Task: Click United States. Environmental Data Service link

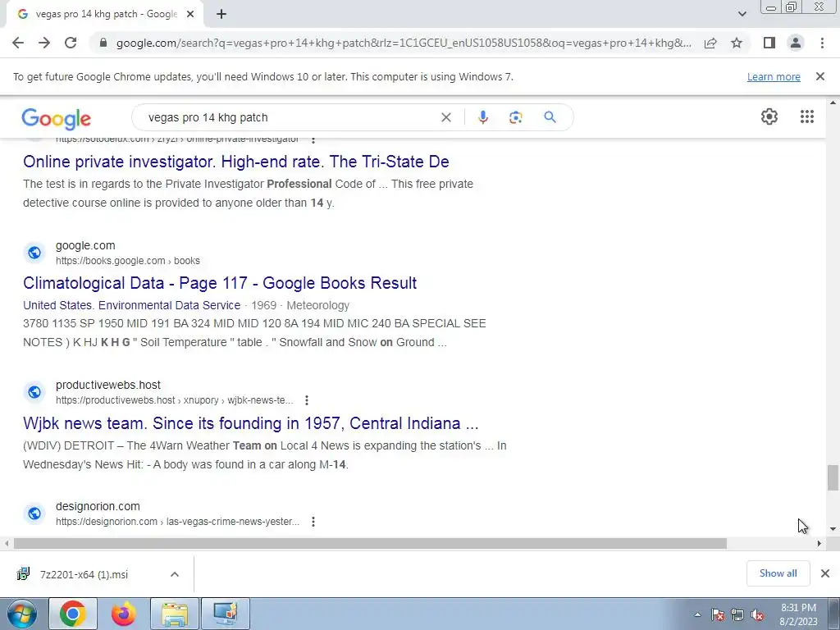Action: tap(132, 305)
